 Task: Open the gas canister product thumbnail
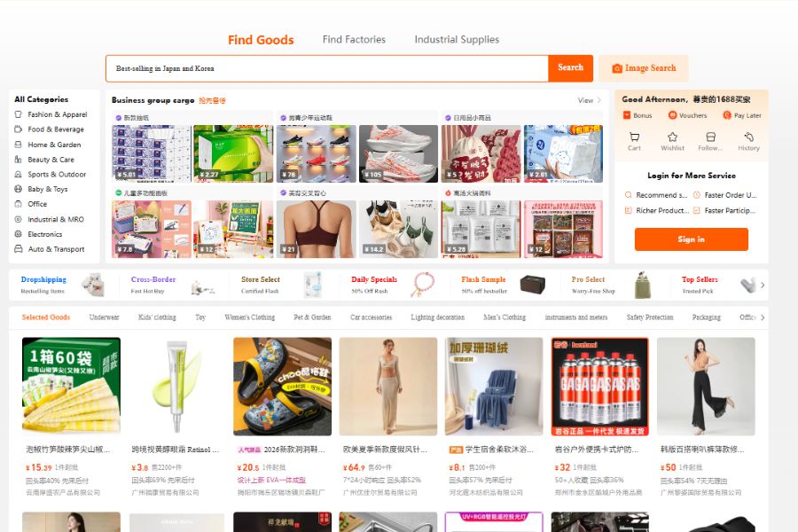click(600, 387)
